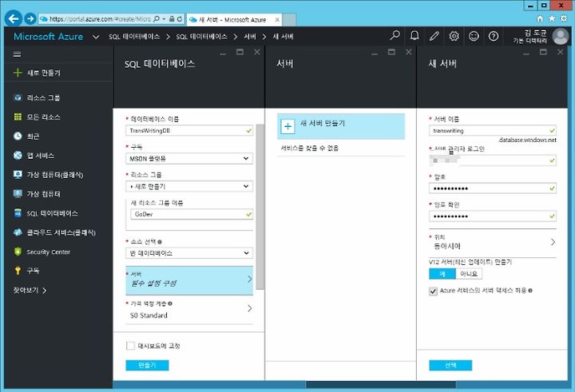Open the 리소스 그룹 새로 만들기 dropdown
Viewport: 575px width, 392px height.
point(189,186)
